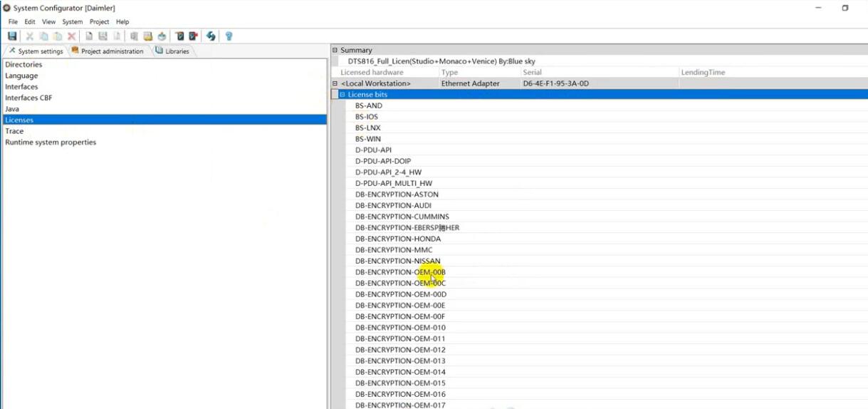Select Java in the settings list
Screen dimensions: 868x409
tap(164, 109)
